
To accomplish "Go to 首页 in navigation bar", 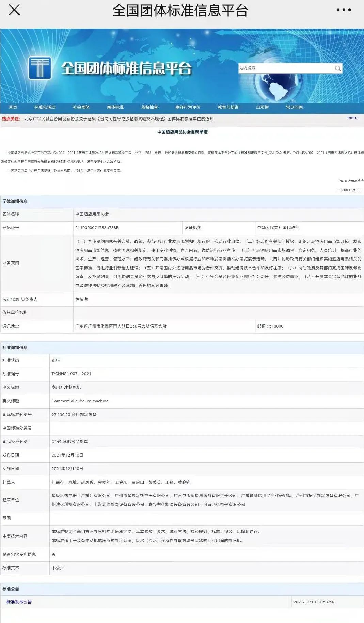I will tap(13, 107).
